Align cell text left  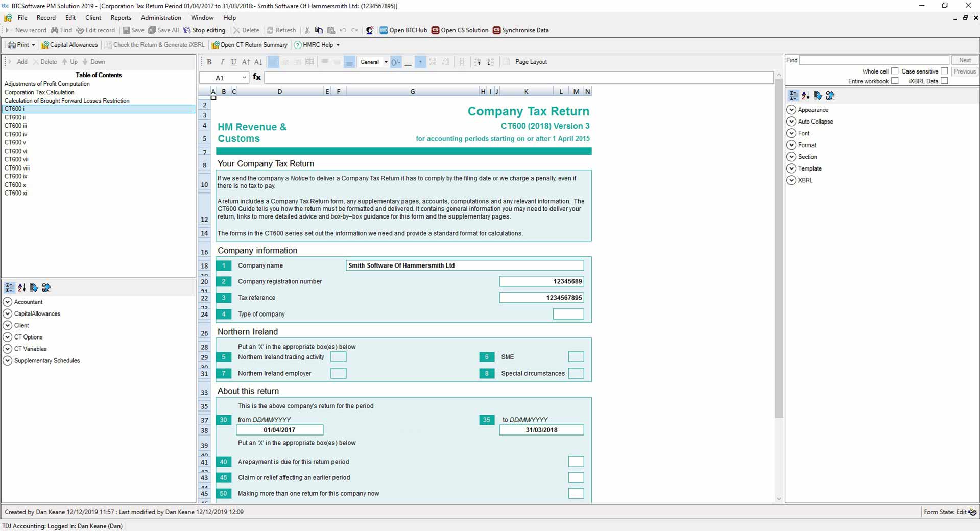coord(273,62)
